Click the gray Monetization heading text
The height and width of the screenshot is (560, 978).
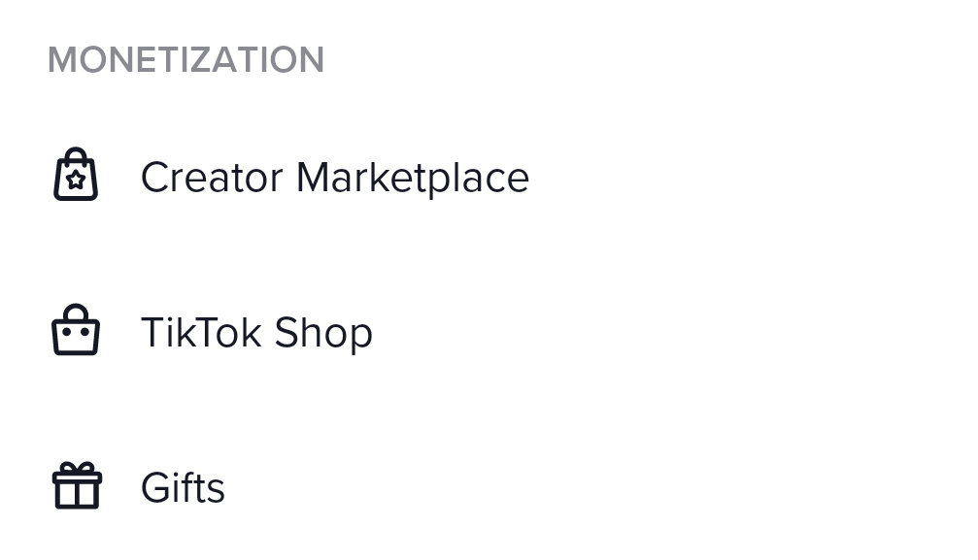coord(185,60)
